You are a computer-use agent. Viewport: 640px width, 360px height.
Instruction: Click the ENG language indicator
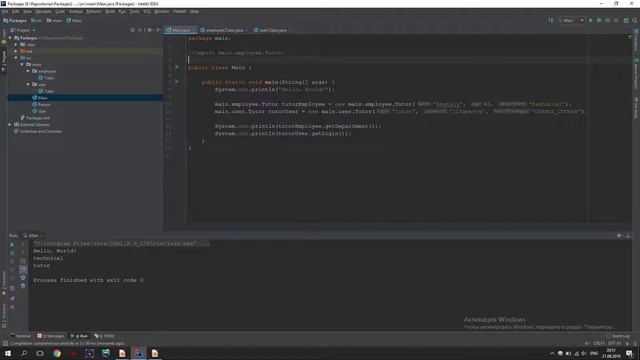point(594,353)
